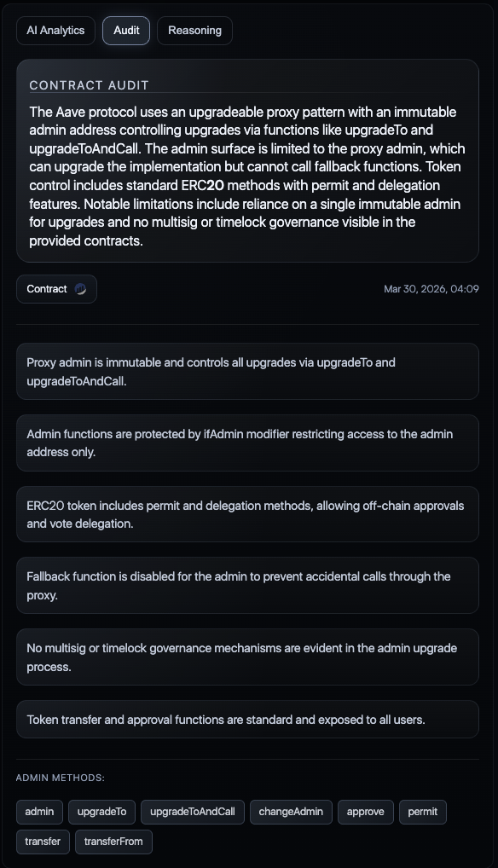This screenshot has height=868, width=498.
Task: Open the Reasoning tab
Action: [194, 31]
